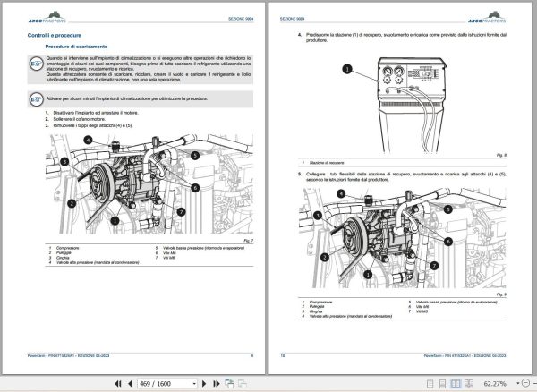The height and width of the screenshot is (392, 537).
Task: Open the page number dropdown arrow
Action: click(x=194, y=384)
